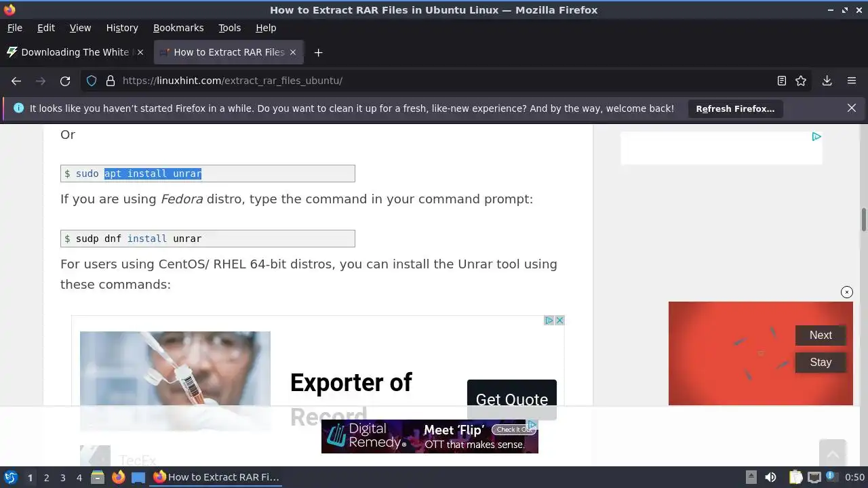This screenshot has height=488, width=868.
Task: Click the removable media tray icon
Action: pos(751,477)
